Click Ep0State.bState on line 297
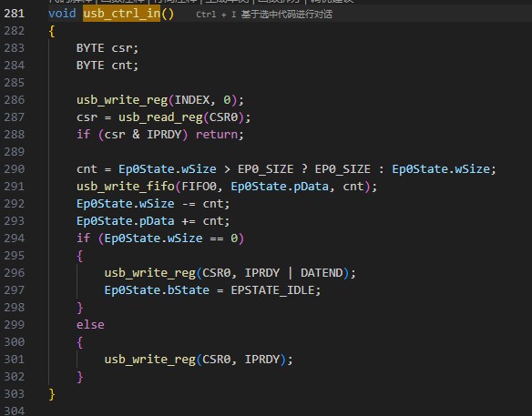The height and width of the screenshot is (416, 532). 157,290
